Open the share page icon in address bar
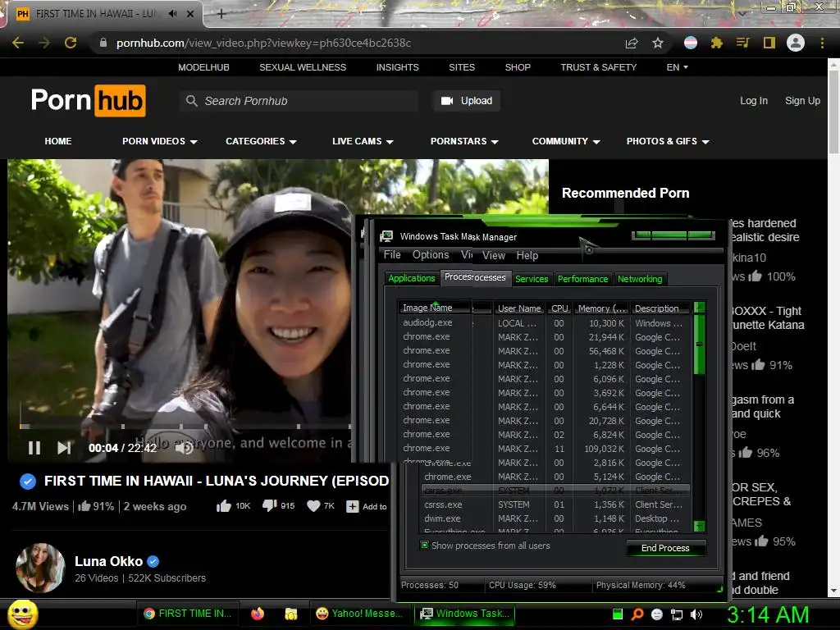The image size is (840, 630). point(632,43)
